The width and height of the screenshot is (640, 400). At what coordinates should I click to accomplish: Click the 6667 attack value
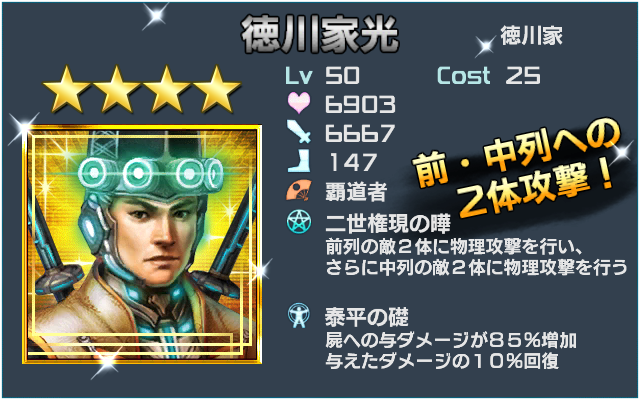360,133
